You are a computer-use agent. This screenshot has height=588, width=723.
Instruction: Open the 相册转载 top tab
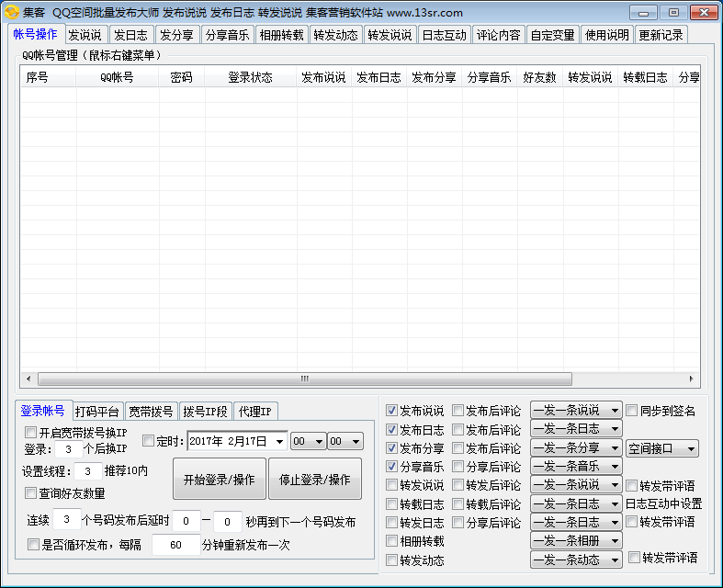[281, 35]
